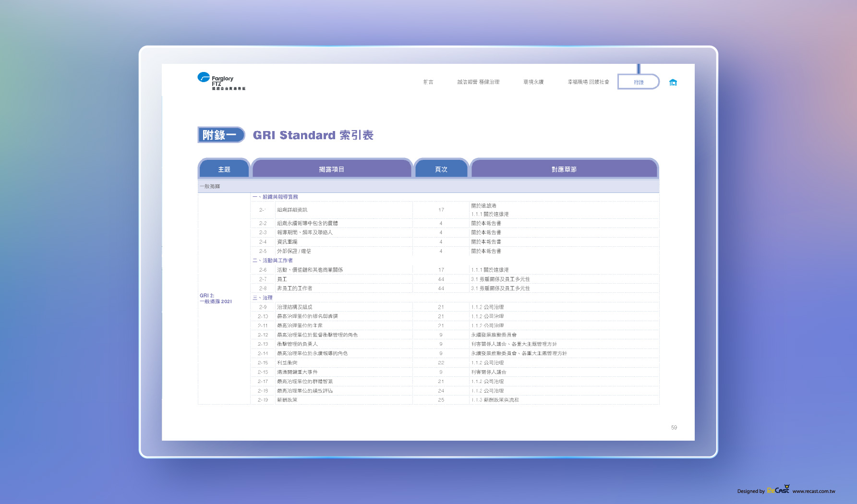Screen dimensions: 857x504
Task: Click the 2-4 disclosure number
Action: 263,242
